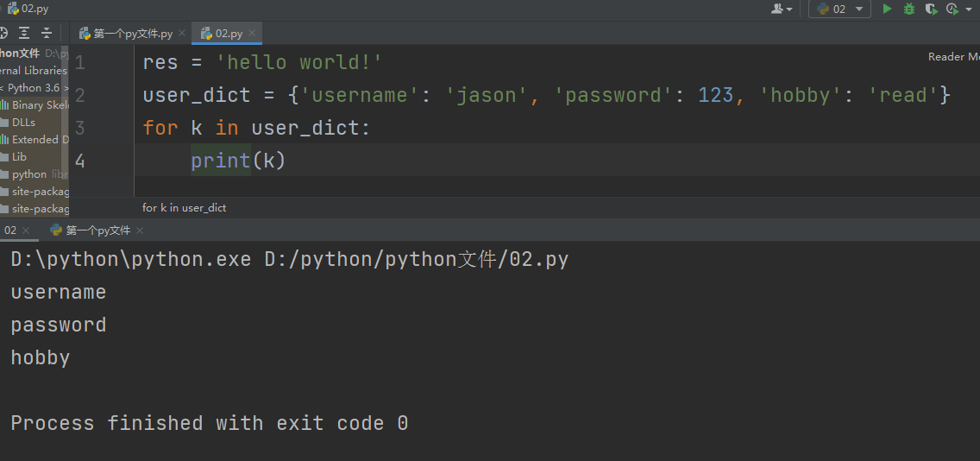Select the DLLs folder in project tree
Viewport: 980px width, 461px height.
23,123
